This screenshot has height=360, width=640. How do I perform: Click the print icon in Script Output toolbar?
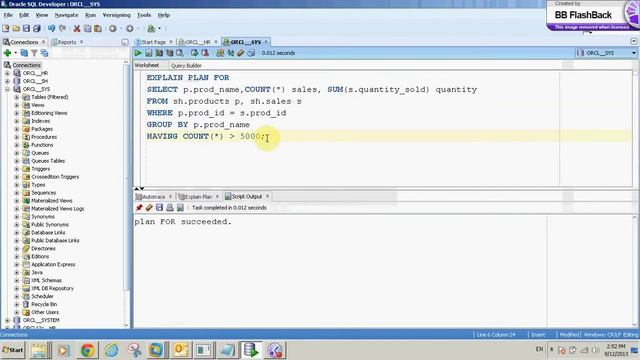coord(170,208)
